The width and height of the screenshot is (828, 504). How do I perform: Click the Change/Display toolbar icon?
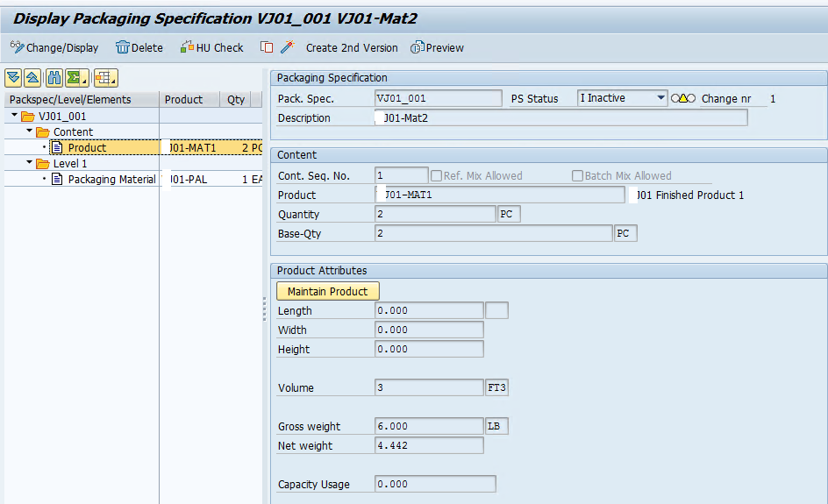pyautogui.click(x=17, y=47)
